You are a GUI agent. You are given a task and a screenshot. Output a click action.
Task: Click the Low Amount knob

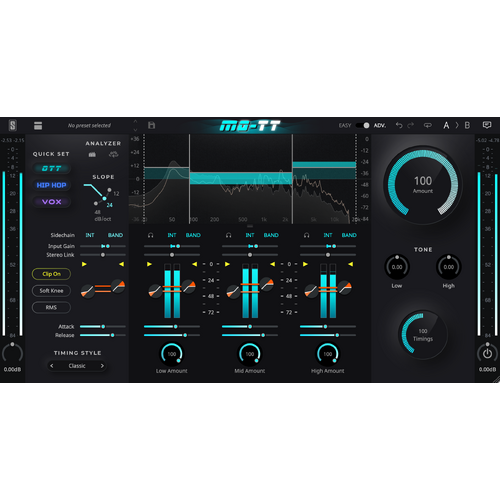click(x=172, y=354)
